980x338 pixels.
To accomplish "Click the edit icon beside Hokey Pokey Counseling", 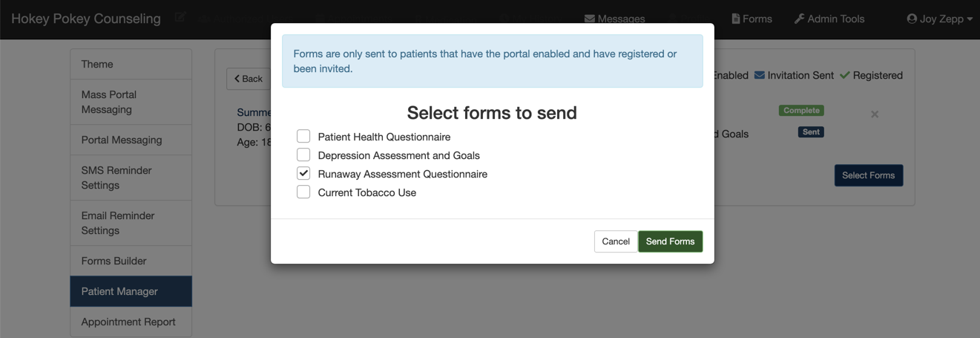I will click(x=180, y=18).
